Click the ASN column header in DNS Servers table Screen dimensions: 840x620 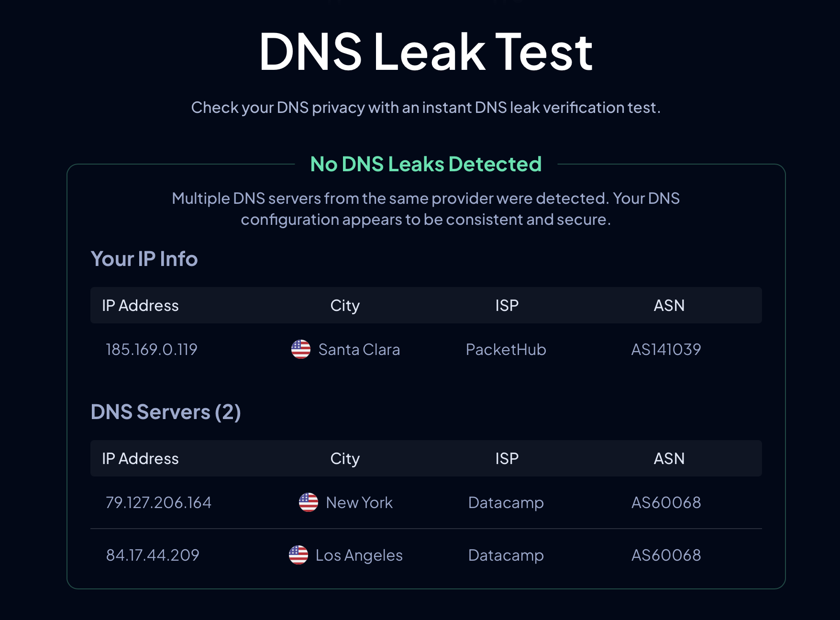pyautogui.click(x=669, y=458)
